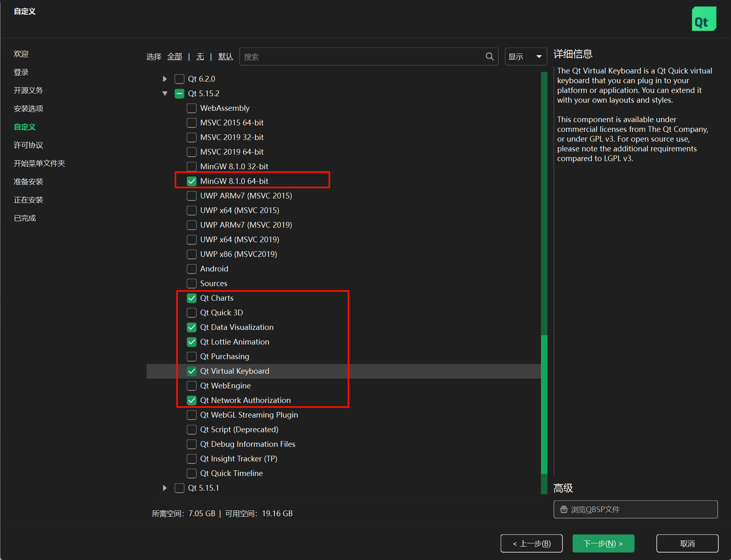Switch to the 许可协议 sidebar step

coord(28,145)
